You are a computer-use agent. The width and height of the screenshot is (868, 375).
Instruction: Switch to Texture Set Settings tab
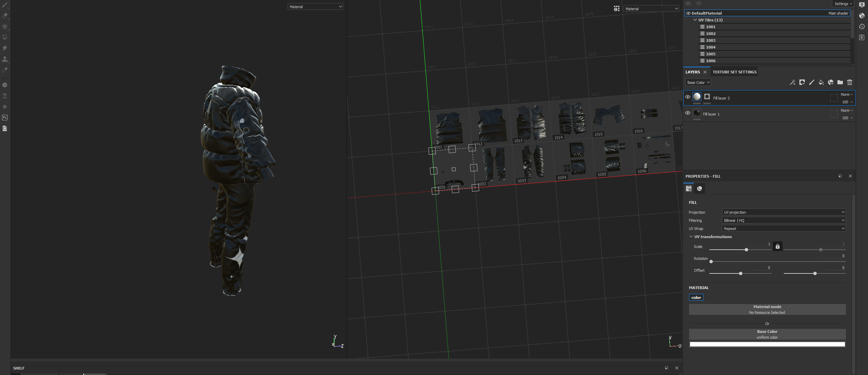click(734, 72)
